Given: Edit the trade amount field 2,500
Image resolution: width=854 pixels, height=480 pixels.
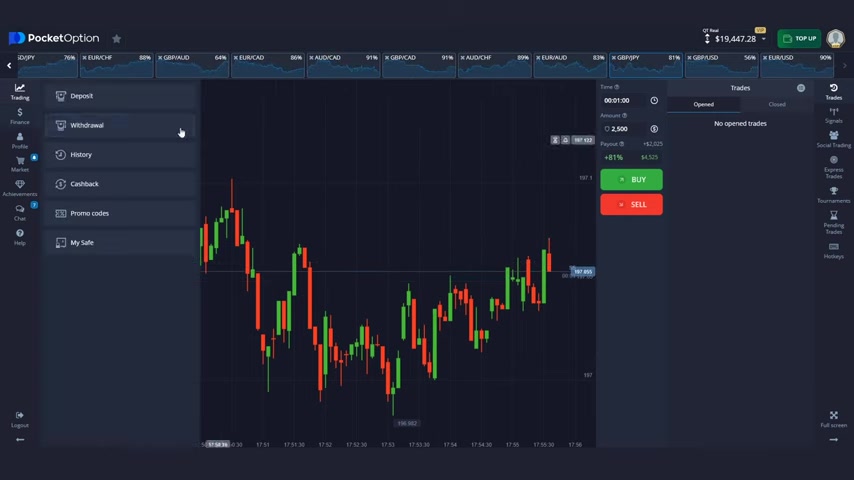Looking at the screenshot, I should pos(625,129).
